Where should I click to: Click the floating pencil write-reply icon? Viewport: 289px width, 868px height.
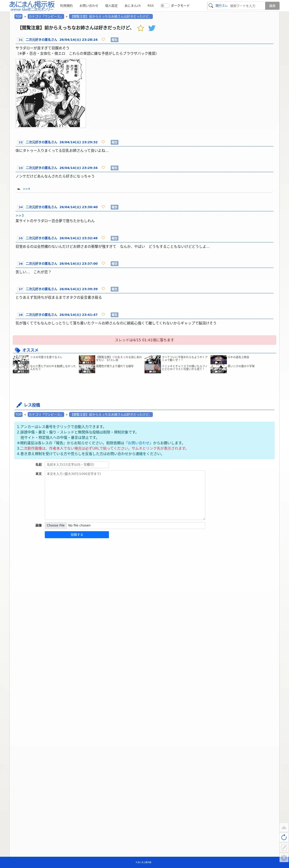click(x=284, y=847)
